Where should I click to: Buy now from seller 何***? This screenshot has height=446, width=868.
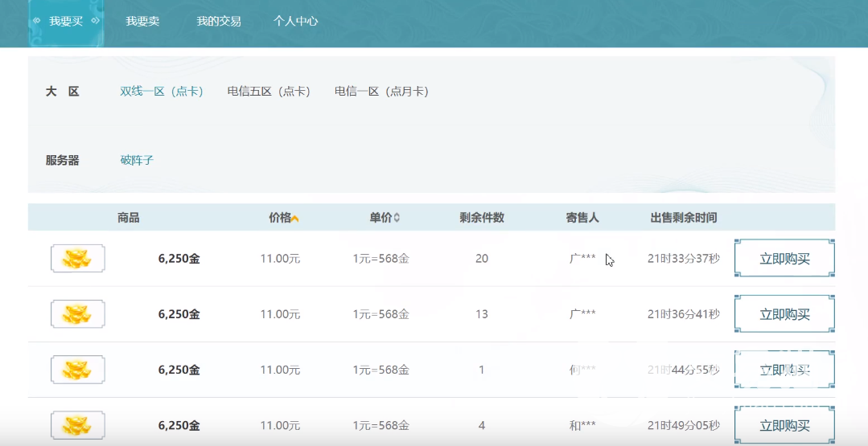pyautogui.click(x=784, y=370)
